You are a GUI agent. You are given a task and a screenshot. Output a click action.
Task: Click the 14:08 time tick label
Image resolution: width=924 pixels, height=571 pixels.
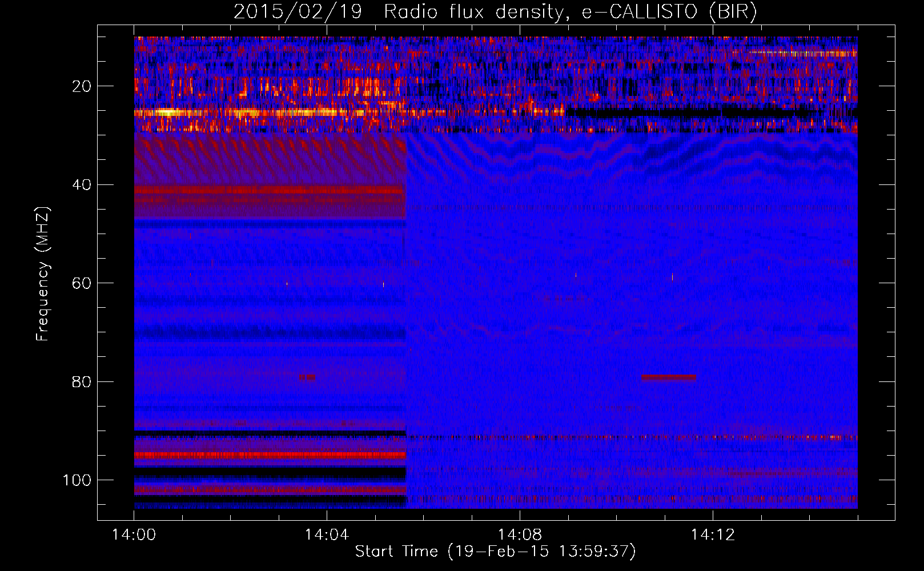(x=520, y=535)
